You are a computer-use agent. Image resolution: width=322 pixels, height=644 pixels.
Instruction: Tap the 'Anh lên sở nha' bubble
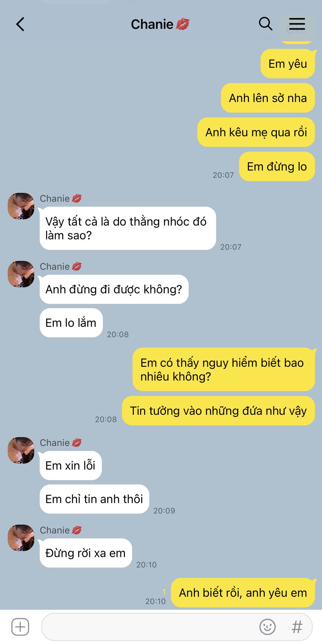click(268, 98)
